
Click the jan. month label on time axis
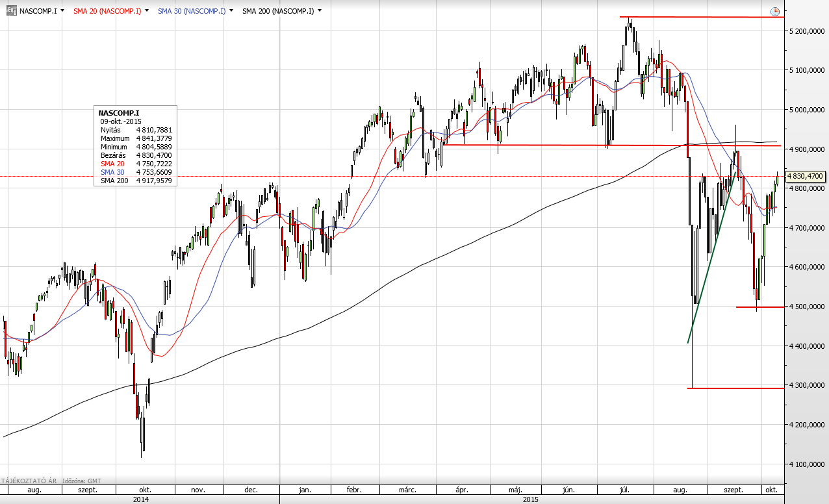tap(305, 490)
